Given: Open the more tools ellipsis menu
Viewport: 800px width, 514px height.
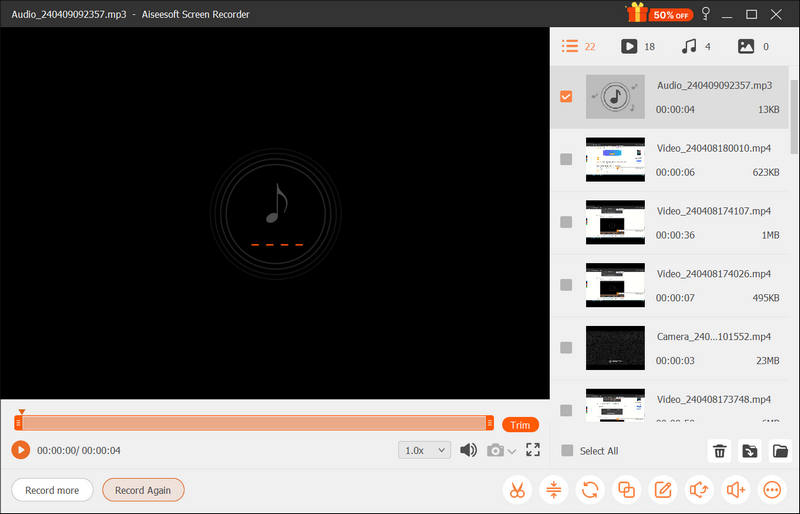Looking at the screenshot, I should (x=772, y=490).
